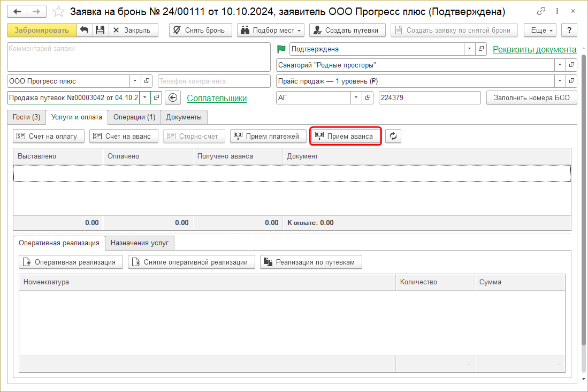Screen dimensions: 588x392
Task: Open the three-dot window menu
Action: [x=558, y=11]
